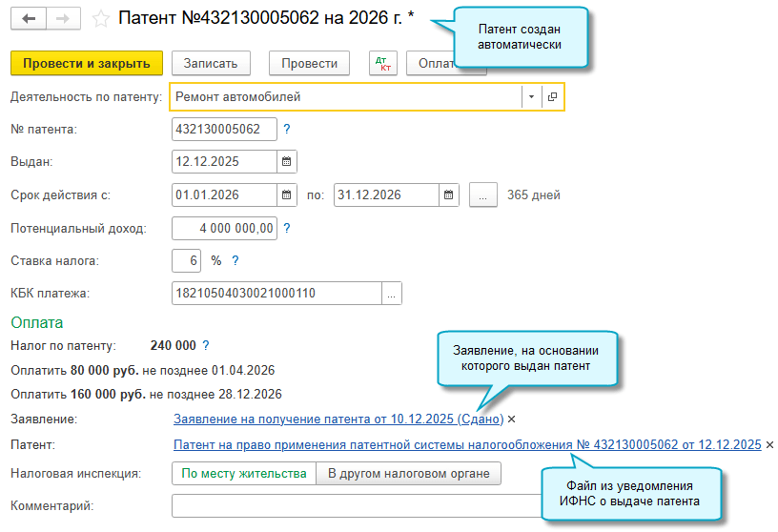Open calendar for start date 01.01.2026
Viewport: 778px width, 532px height.
286,195
